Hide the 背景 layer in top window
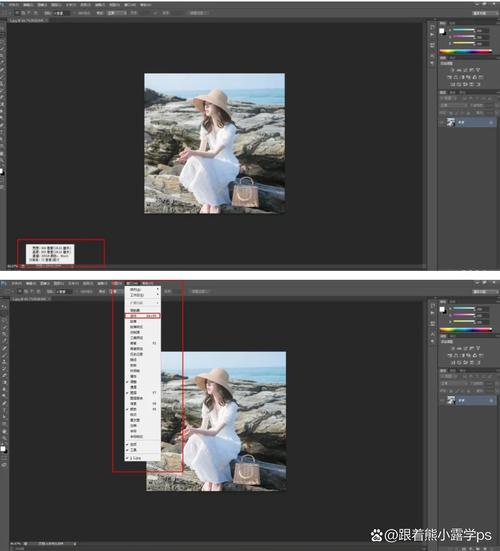Screen dimensions: 500x551 pyautogui.click(x=442, y=122)
